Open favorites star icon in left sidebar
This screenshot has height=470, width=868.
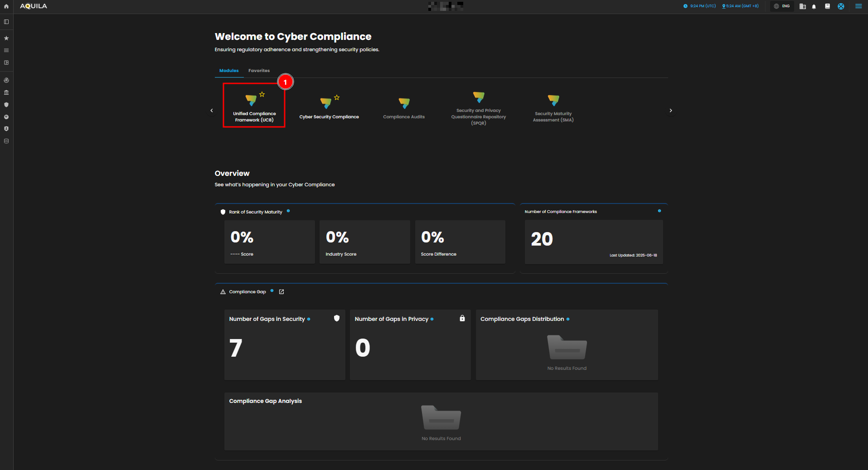6,39
